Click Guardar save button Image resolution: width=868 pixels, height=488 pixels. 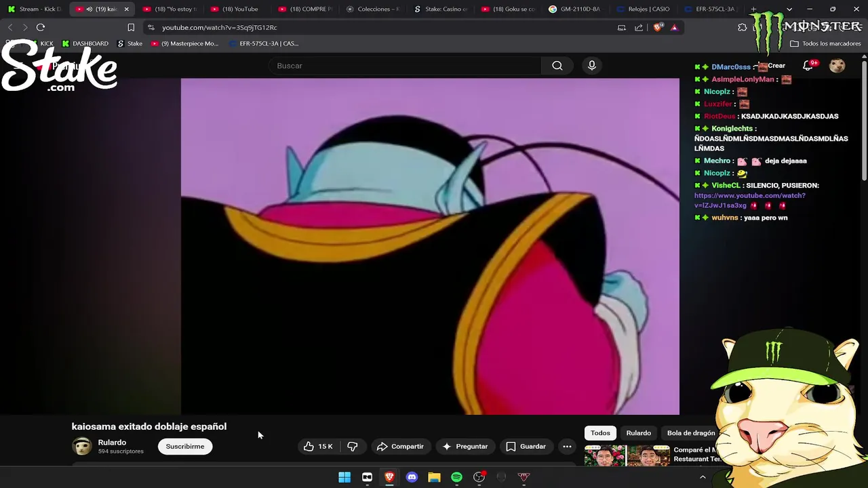point(526,447)
